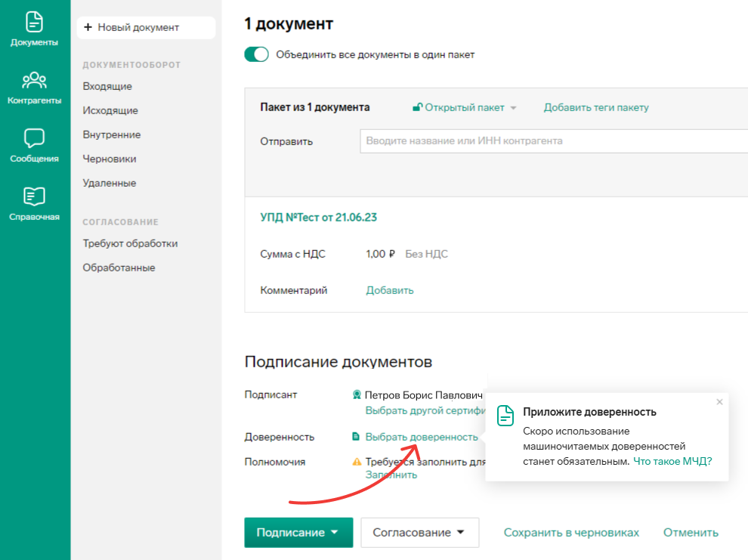
Task: Open the Сообщения chat icon
Action: coord(34,138)
